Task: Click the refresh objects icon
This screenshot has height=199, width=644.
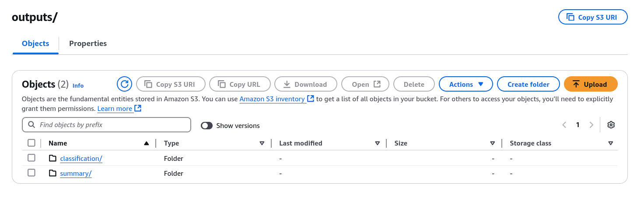Action: [124, 84]
